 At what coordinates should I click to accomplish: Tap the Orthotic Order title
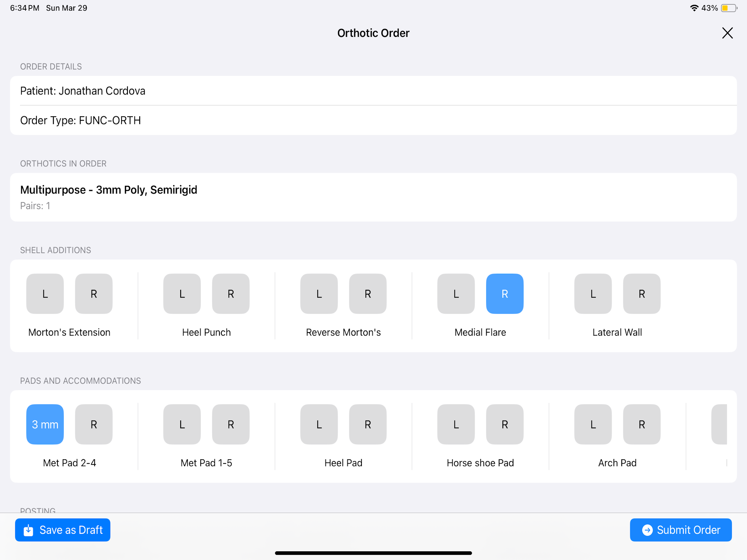[x=373, y=33]
